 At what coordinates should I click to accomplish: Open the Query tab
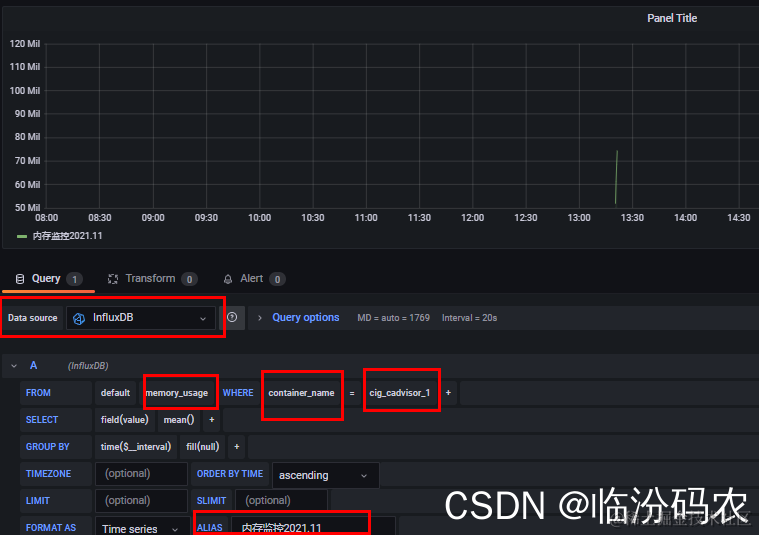click(x=48, y=279)
